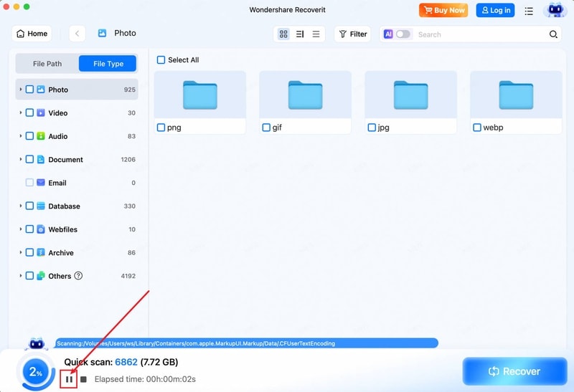Open the webp folder
Image resolution: width=574 pixels, height=392 pixels.
[516, 95]
